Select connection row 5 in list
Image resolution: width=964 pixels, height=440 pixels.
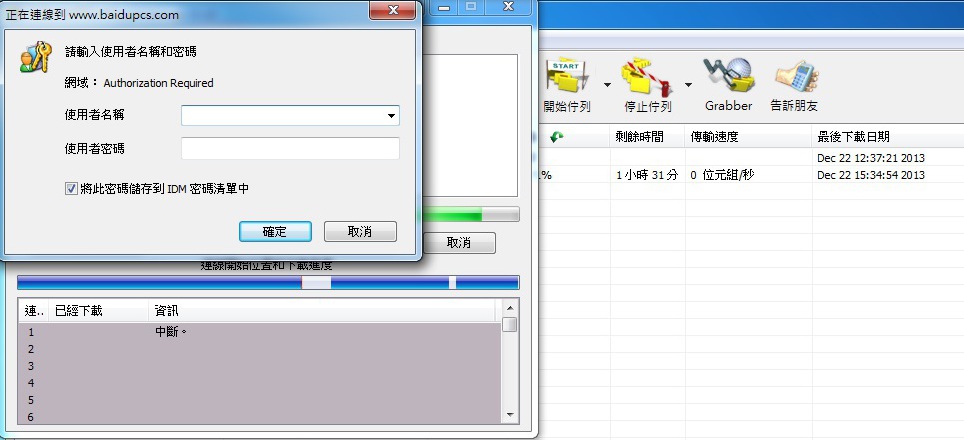point(260,401)
